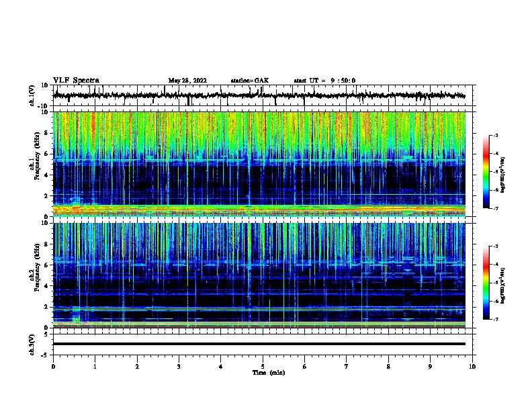Click the ch.1 voltage waveform trace

click(259, 95)
